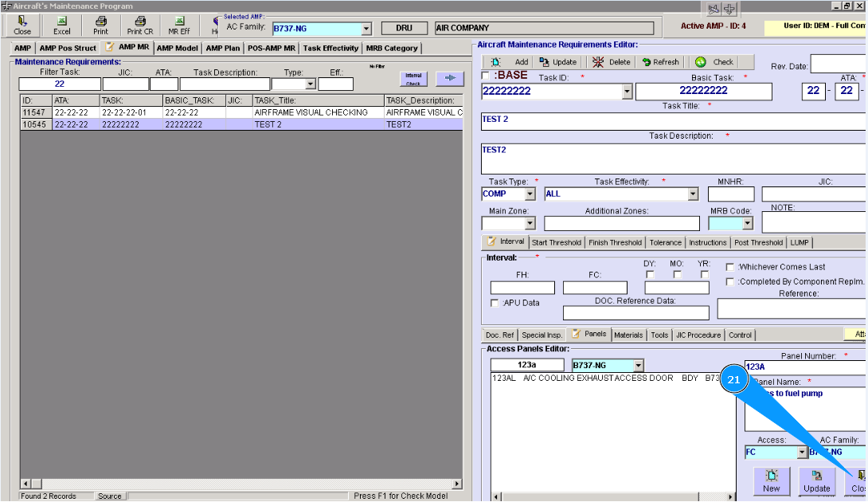
Task: Click the Interval Check button
Action: [413, 79]
